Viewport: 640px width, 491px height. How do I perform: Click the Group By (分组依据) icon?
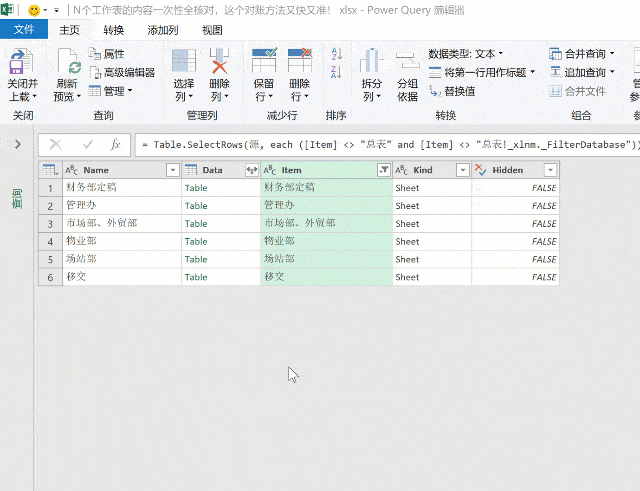coord(407,61)
